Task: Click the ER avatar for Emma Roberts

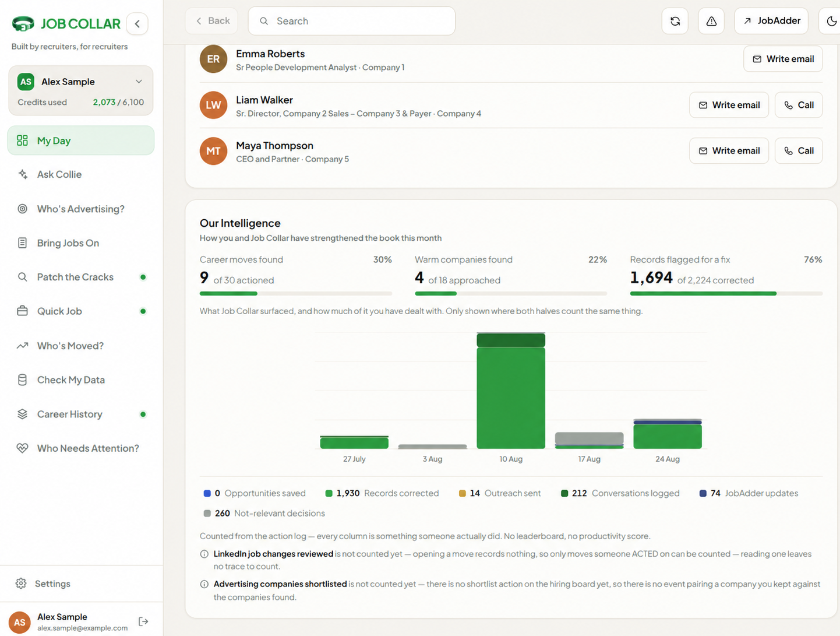Action: click(213, 59)
